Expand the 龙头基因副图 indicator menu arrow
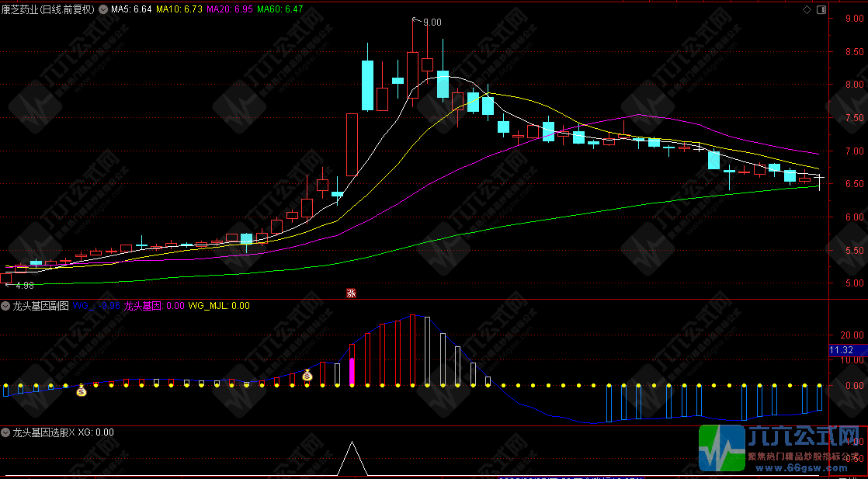Screen dimensions: 868x479 [6, 306]
